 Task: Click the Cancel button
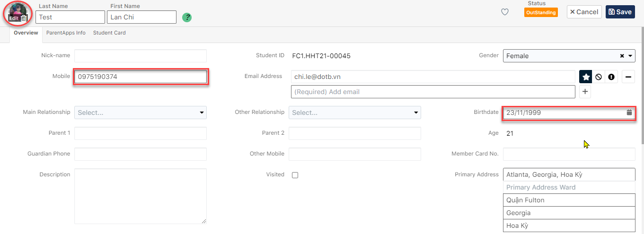584,12
